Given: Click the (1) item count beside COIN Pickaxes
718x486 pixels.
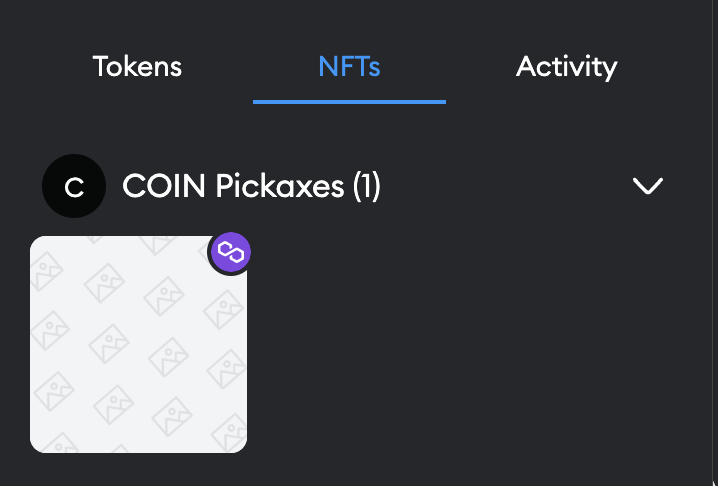Looking at the screenshot, I should pyautogui.click(x=367, y=186).
